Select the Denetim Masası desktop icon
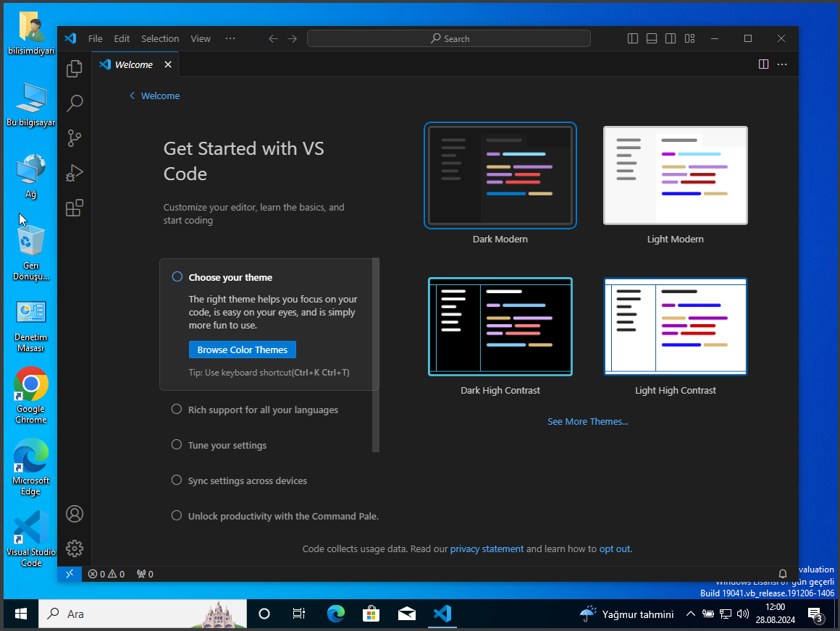840x631 pixels. (30, 326)
